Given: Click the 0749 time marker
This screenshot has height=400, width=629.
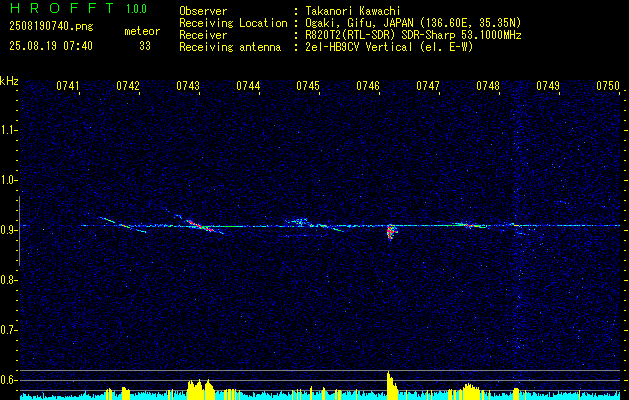Looking at the screenshot, I should click(x=548, y=86).
